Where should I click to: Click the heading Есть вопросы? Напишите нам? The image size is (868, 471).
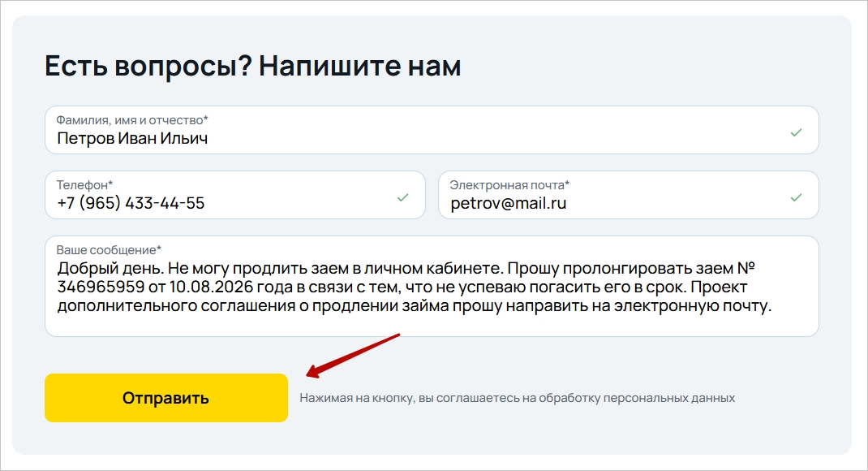(x=252, y=66)
